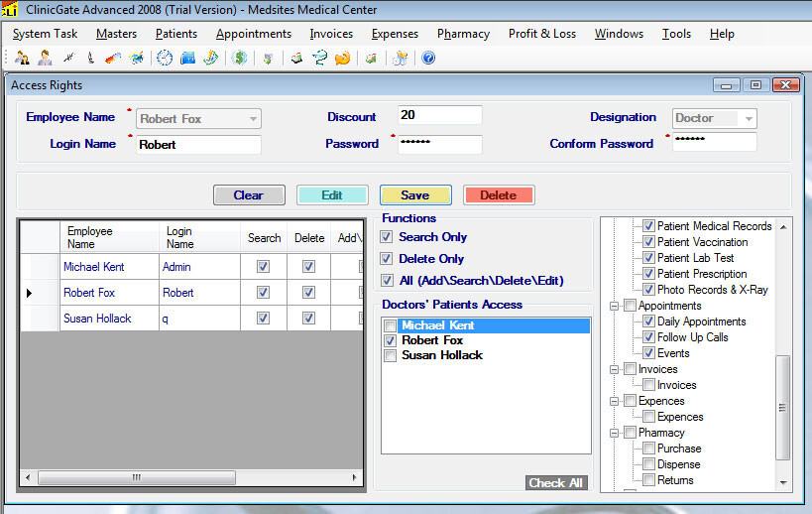This screenshot has height=514, width=812.
Task: Select the Admin login name cell
Action: 199,266
